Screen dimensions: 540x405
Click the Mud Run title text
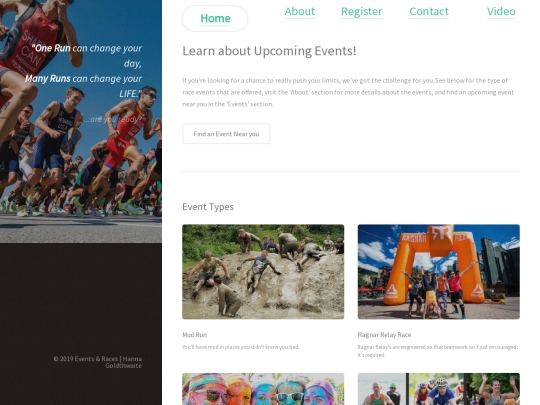click(195, 335)
